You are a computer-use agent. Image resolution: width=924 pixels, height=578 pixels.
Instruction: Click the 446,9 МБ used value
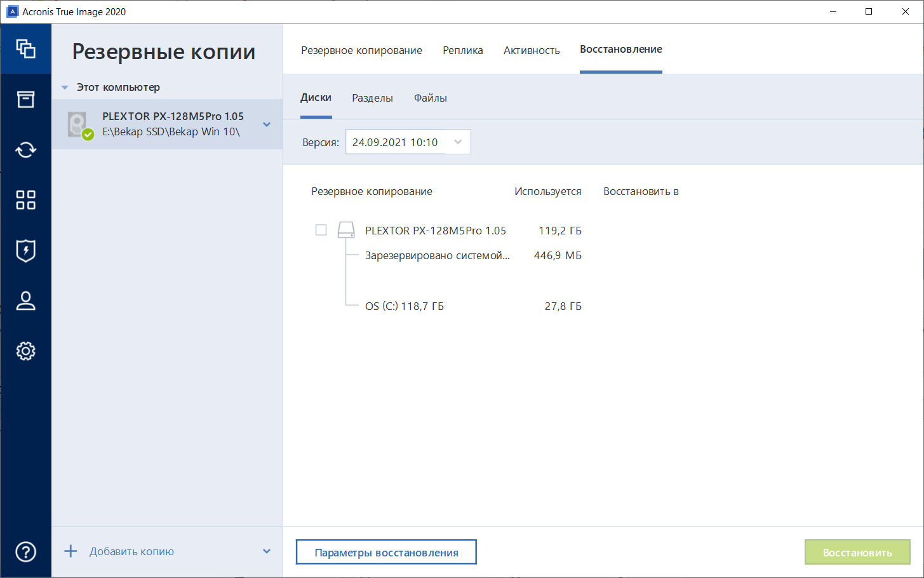(x=558, y=255)
